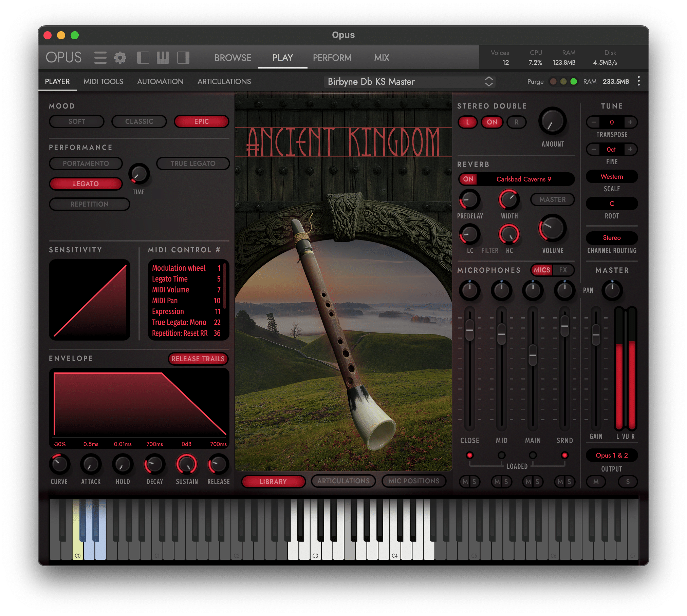This screenshot has width=687, height=616.
Task: Adjust the Reverb Predelay knob
Action: tap(470, 199)
